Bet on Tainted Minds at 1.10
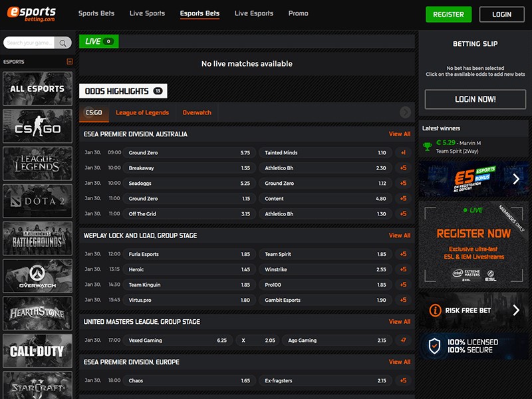Viewport: 532px width, 399px height. point(325,153)
